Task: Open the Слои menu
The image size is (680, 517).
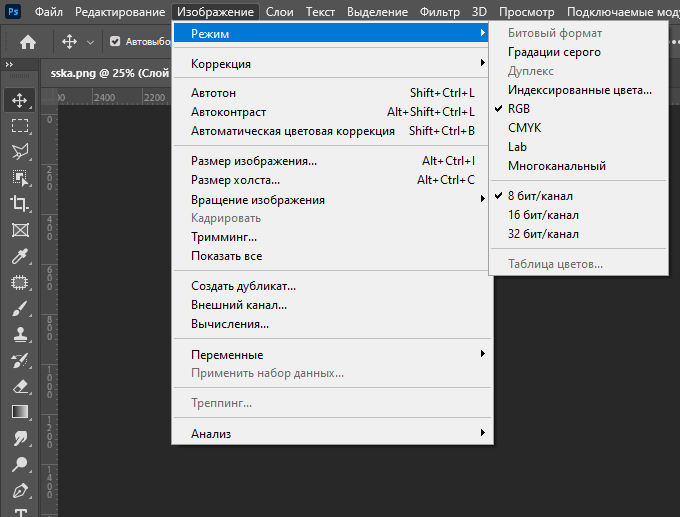Action: (x=279, y=12)
